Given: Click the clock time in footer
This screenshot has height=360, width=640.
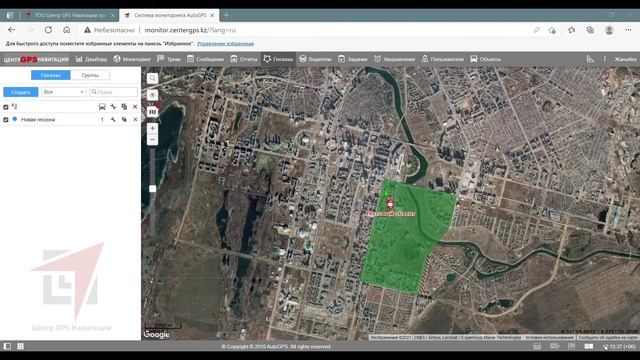Looking at the screenshot, I should (622, 347).
